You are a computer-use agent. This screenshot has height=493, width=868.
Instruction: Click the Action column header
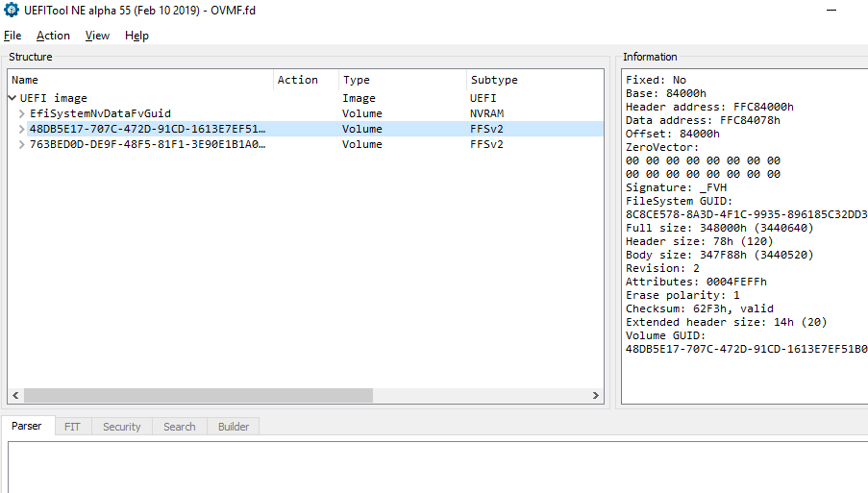[306, 80]
